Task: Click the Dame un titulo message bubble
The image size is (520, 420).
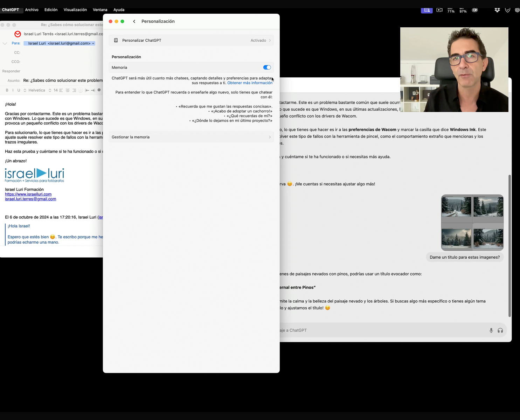Action: [x=465, y=257]
